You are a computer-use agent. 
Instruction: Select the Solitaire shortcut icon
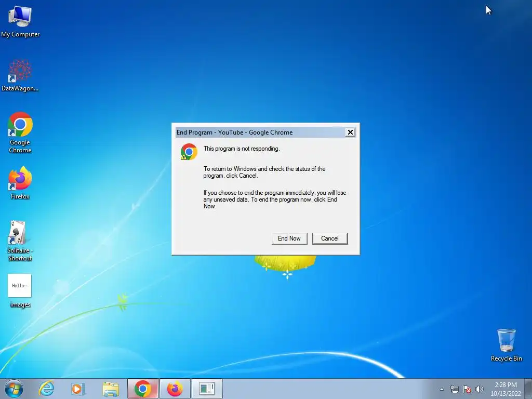coord(20,241)
